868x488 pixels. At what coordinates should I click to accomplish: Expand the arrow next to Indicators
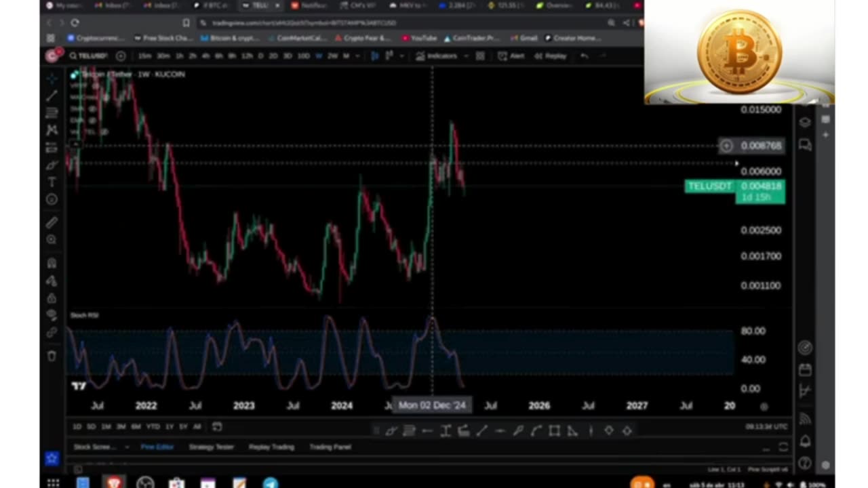[x=467, y=56]
